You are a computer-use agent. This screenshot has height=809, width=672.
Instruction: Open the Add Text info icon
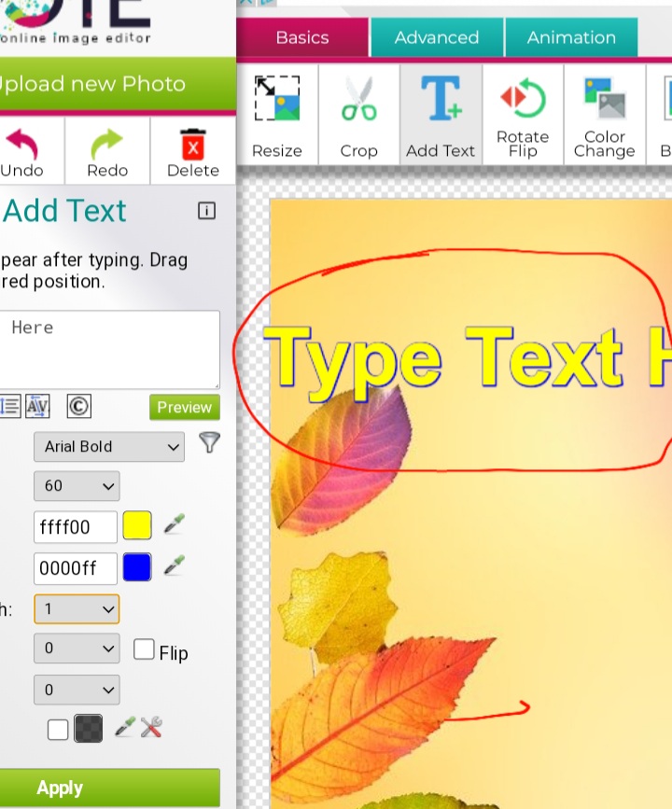click(206, 211)
